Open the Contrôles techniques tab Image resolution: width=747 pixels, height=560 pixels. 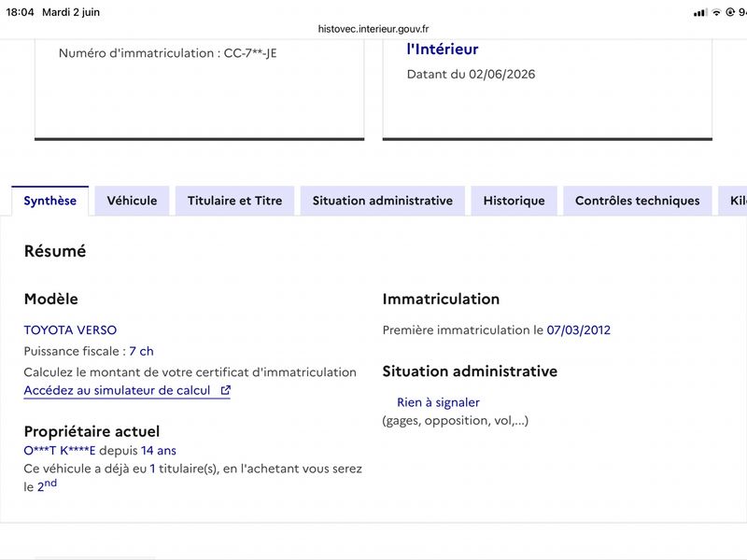tap(638, 201)
